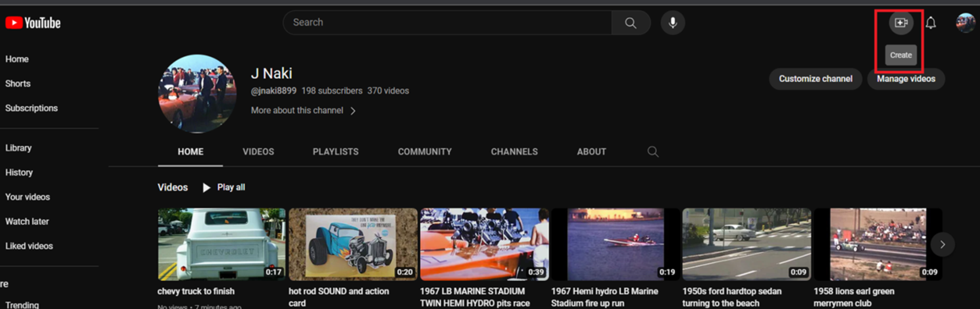The height and width of the screenshot is (309, 980).
Task: Activate voice search microphone
Action: click(673, 23)
